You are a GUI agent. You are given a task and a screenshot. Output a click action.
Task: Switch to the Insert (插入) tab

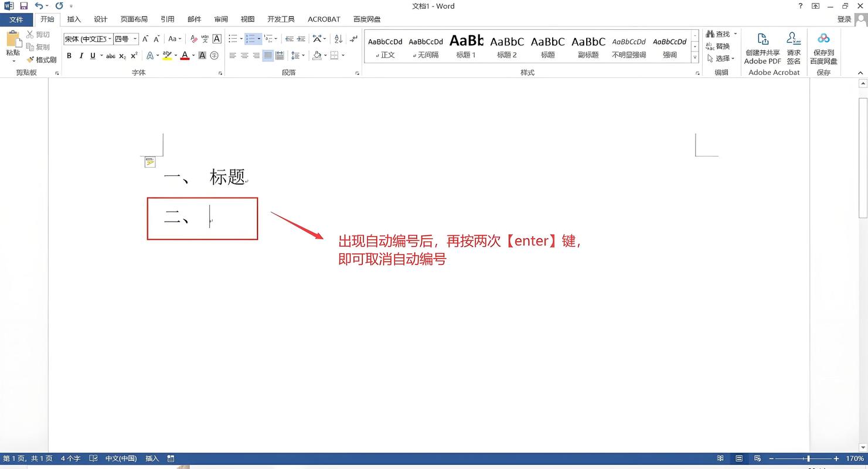pos(74,19)
